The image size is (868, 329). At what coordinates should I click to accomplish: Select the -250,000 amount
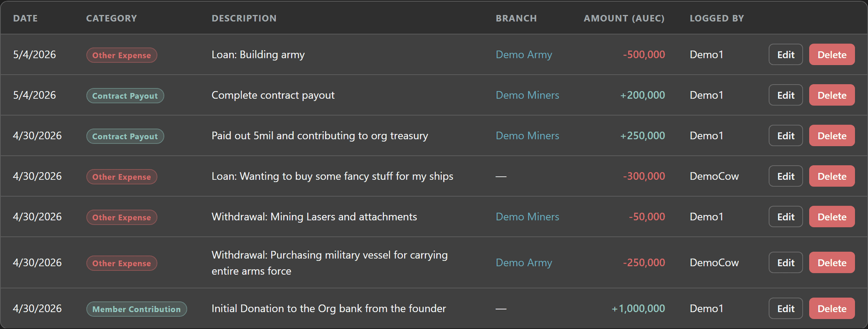pyautogui.click(x=644, y=262)
